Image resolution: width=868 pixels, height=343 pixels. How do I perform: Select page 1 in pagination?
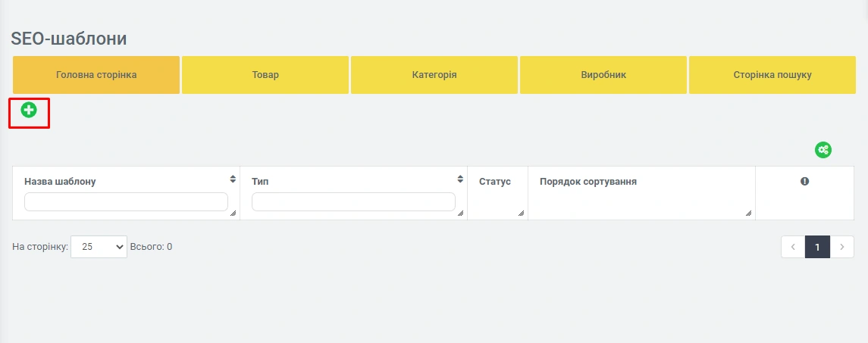pyautogui.click(x=817, y=247)
